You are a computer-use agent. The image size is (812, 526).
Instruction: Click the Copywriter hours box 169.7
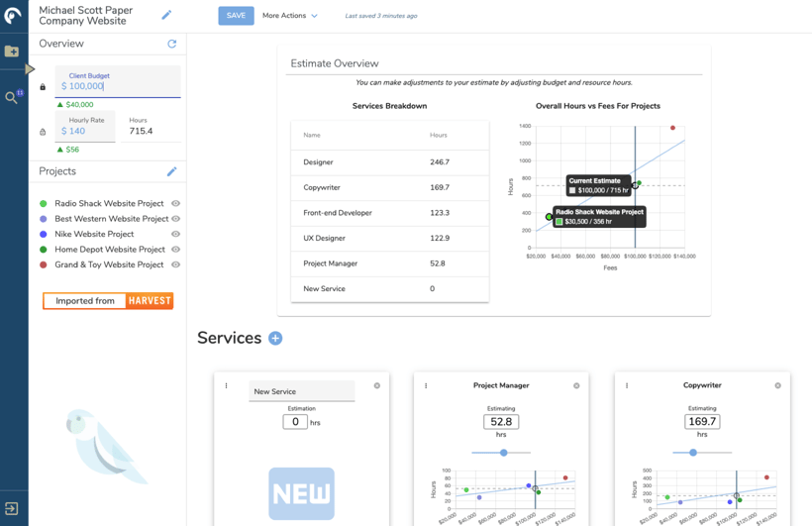pyautogui.click(x=702, y=422)
